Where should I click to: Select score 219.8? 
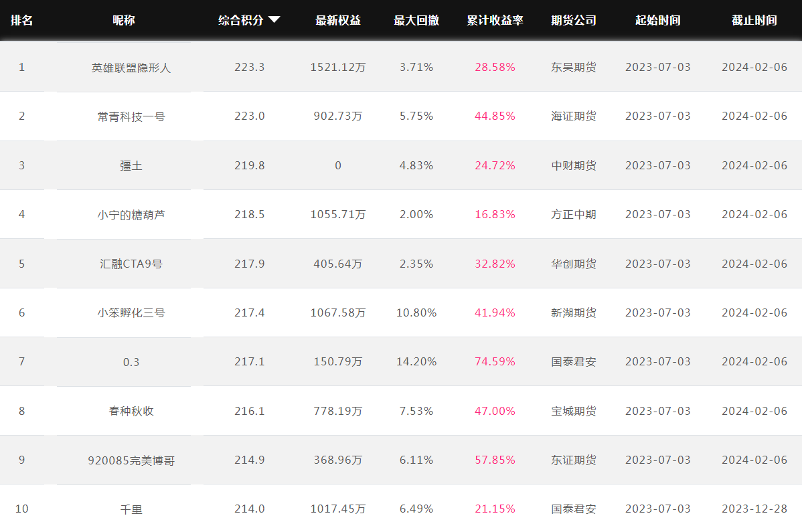(250, 165)
